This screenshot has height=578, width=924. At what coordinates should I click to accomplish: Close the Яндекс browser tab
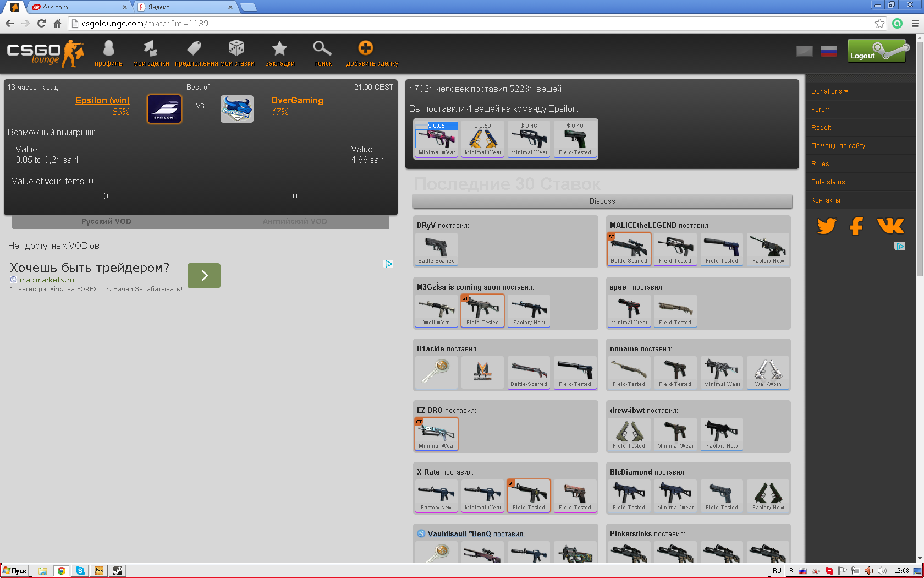coord(230,7)
